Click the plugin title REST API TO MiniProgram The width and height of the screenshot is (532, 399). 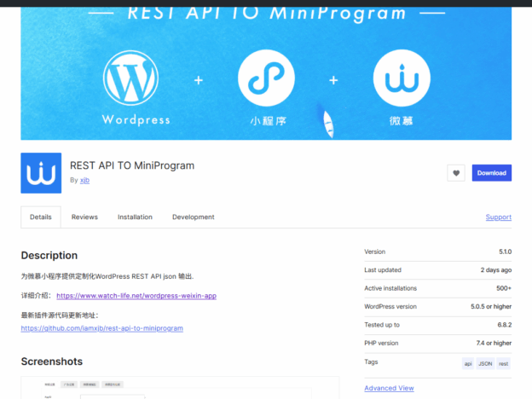[132, 165]
